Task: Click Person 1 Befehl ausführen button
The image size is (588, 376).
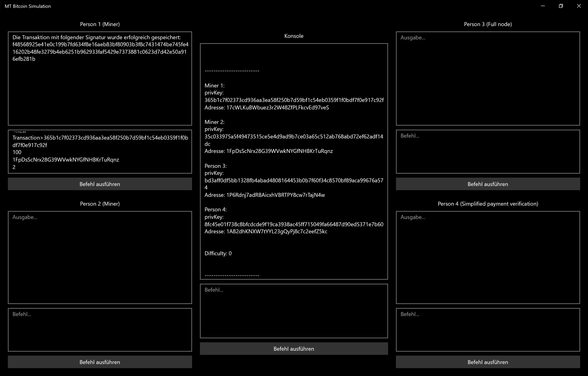Action: (x=100, y=184)
